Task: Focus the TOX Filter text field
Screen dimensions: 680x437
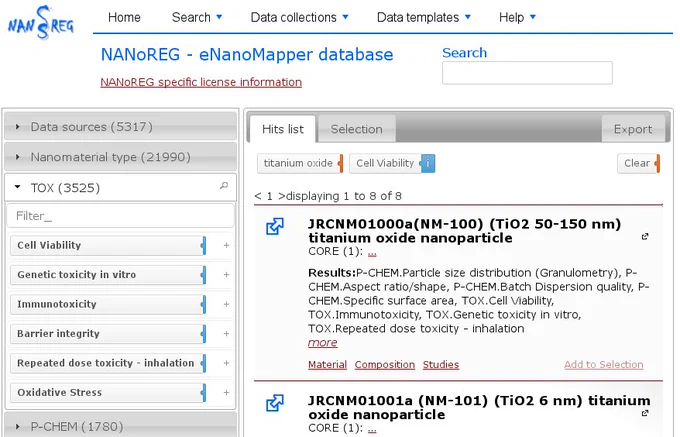Action: 121,215
